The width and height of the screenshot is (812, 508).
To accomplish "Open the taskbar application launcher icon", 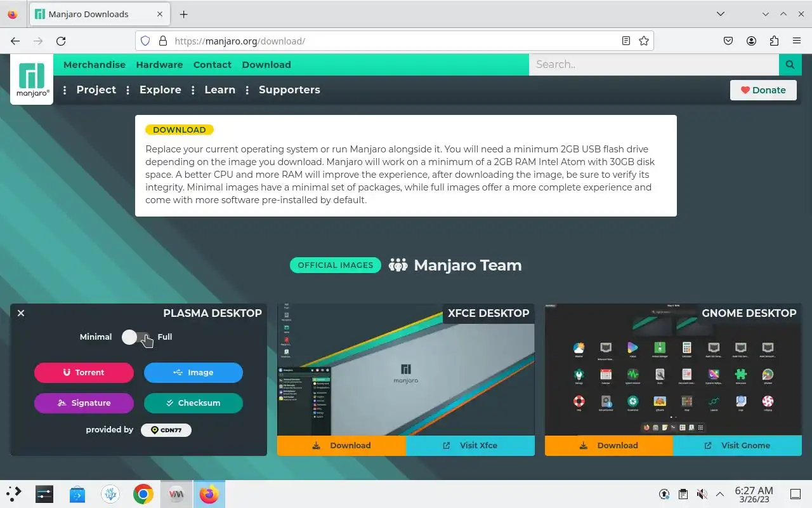I will (14, 494).
